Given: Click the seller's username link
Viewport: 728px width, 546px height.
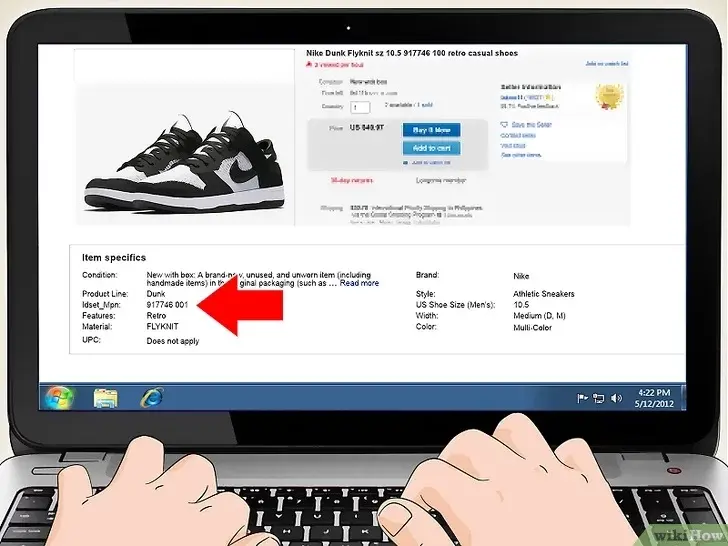Looking at the screenshot, I should (511, 96).
